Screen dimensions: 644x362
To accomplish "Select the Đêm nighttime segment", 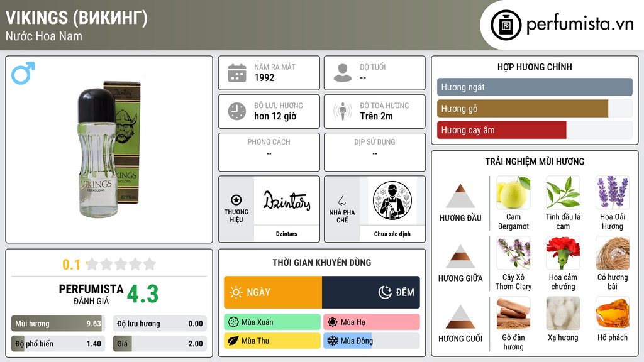I will coord(371,292).
